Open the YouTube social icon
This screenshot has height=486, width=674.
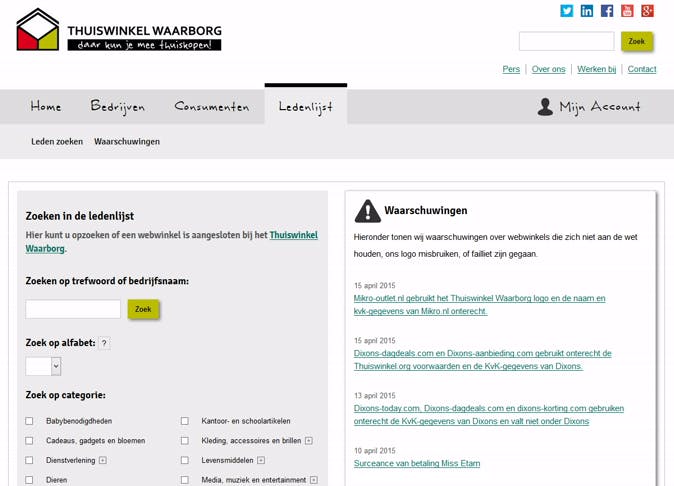pos(627,11)
